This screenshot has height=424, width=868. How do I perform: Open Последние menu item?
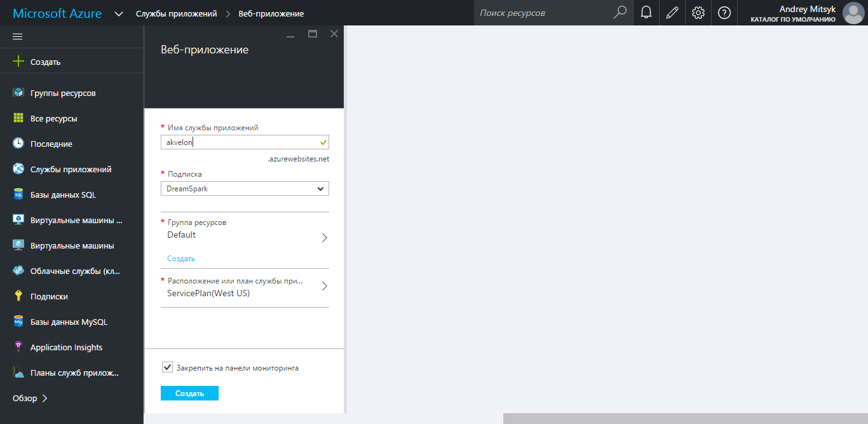[x=51, y=144]
